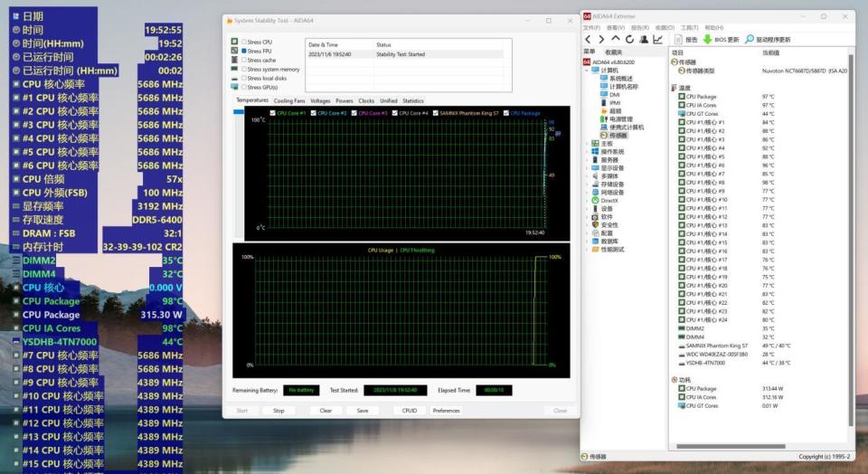This screenshot has height=474, width=868.
Task: Go forward in AIDA64 Extreme navigation
Action: (x=601, y=39)
